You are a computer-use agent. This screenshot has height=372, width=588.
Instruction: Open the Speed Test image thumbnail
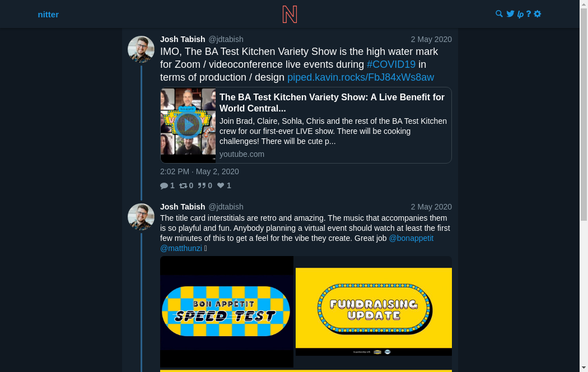pyautogui.click(x=227, y=311)
